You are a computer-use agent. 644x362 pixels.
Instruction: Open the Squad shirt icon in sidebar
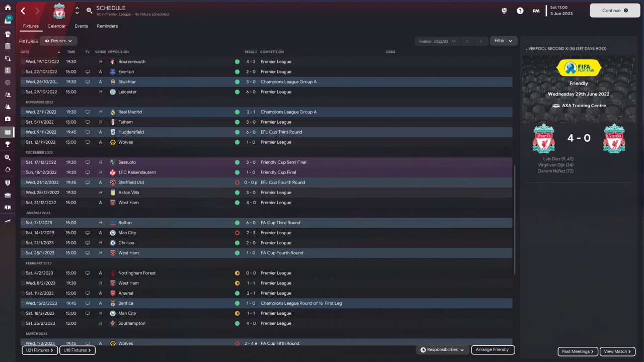tap(8, 34)
